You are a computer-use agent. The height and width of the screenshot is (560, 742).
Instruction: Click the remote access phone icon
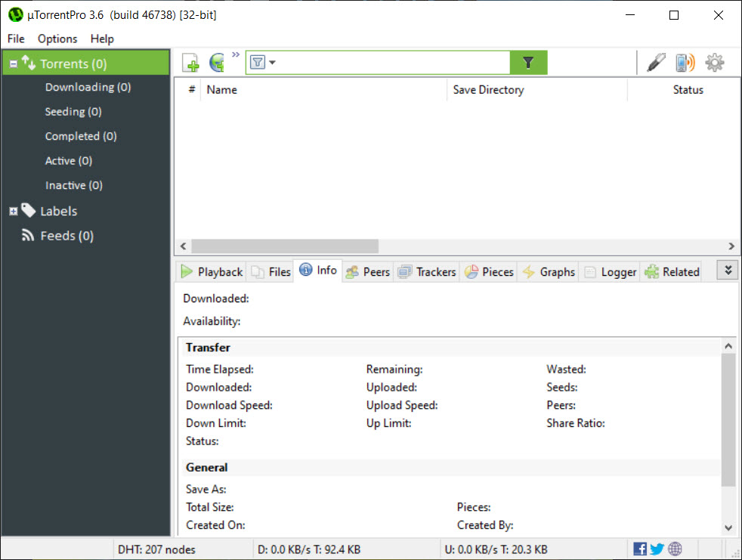tap(685, 63)
